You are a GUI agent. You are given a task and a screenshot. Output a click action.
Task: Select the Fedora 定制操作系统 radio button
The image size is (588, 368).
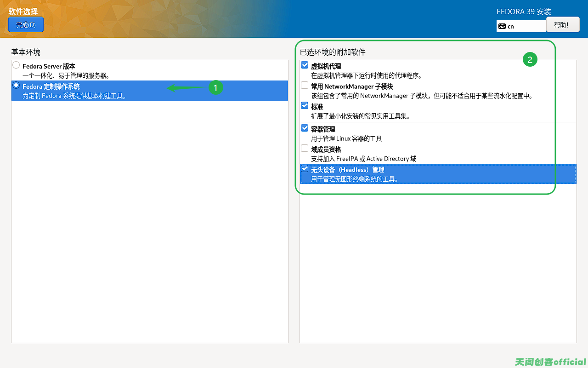[x=16, y=85]
